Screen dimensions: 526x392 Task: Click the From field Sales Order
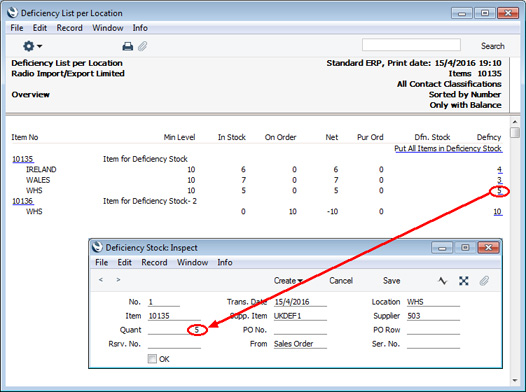click(x=300, y=344)
